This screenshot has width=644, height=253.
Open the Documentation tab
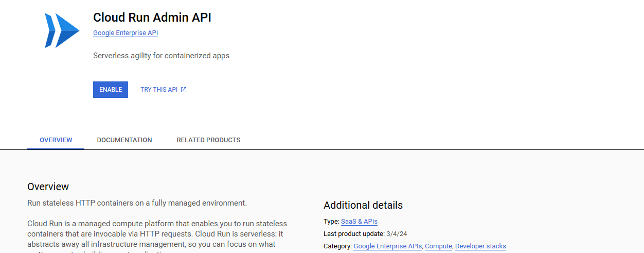click(x=124, y=140)
